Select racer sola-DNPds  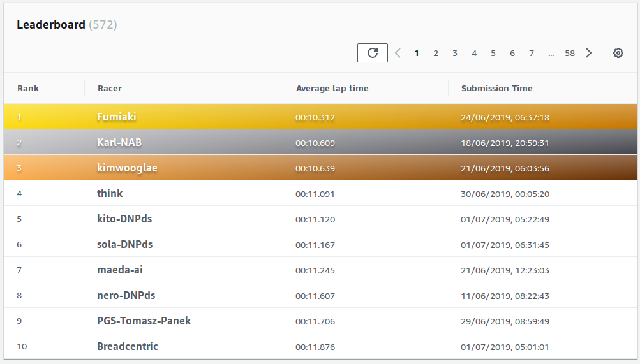pyautogui.click(x=124, y=244)
